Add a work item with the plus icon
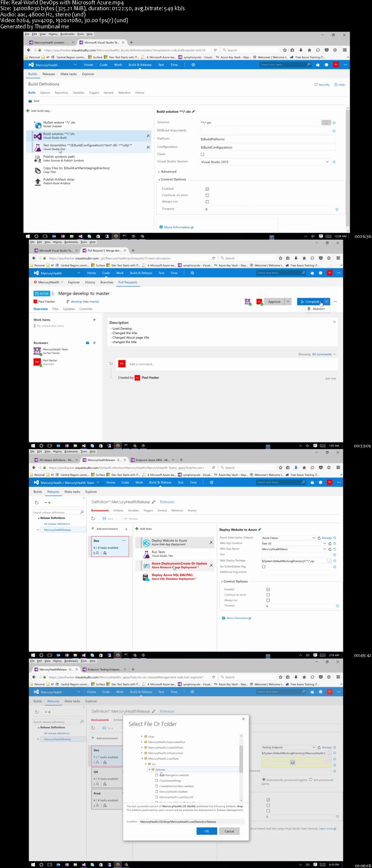 94,320
